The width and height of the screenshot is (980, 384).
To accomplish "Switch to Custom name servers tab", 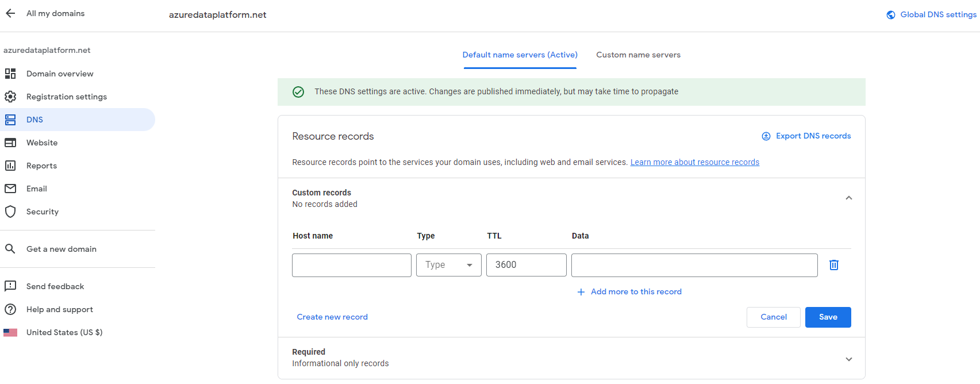I will click(638, 55).
